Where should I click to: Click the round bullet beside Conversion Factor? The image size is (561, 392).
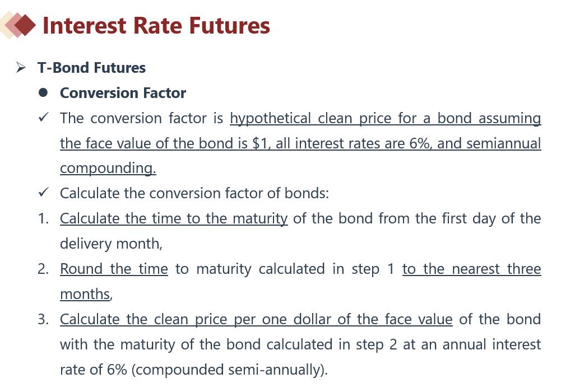point(43,93)
